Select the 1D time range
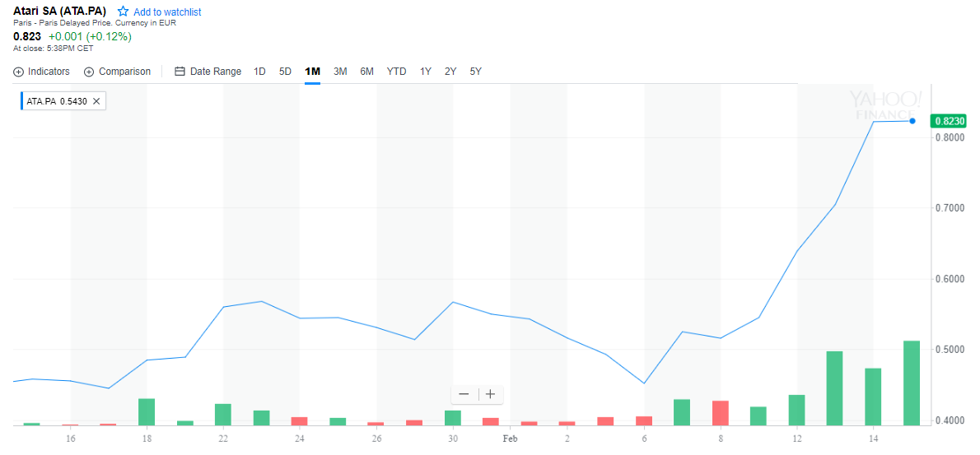The image size is (980, 455). click(259, 72)
